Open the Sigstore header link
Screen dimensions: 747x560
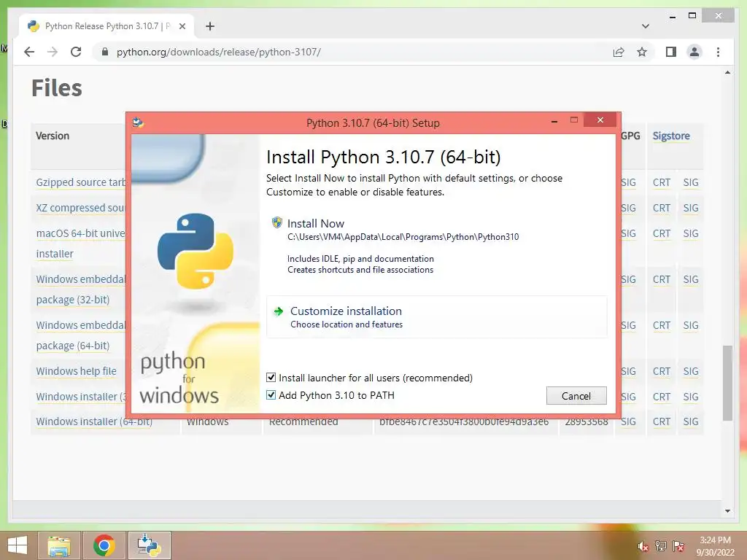pos(671,136)
